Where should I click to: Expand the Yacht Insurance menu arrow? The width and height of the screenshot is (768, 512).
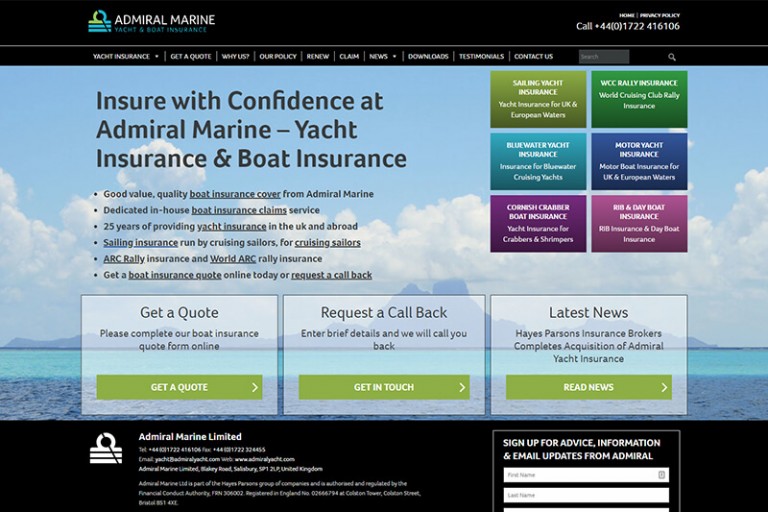pyautogui.click(x=157, y=56)
